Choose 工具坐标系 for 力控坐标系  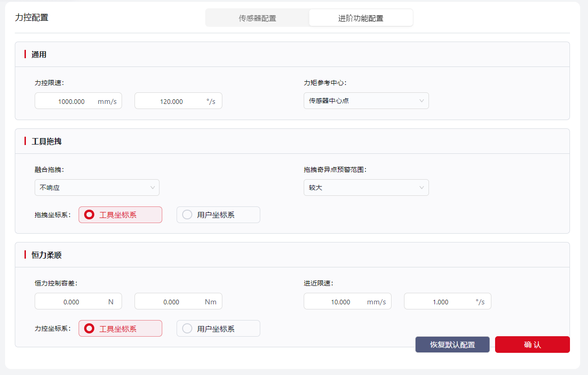click(x=120, y=328)
